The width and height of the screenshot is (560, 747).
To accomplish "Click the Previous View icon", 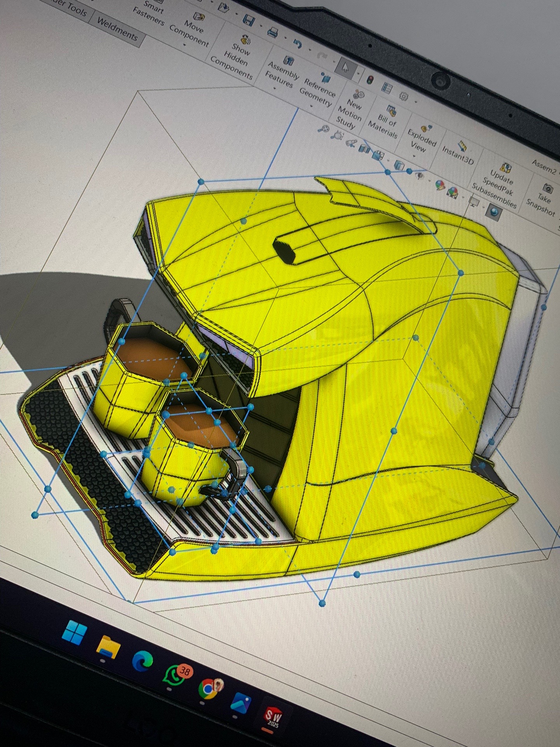I will coord(351,143).
